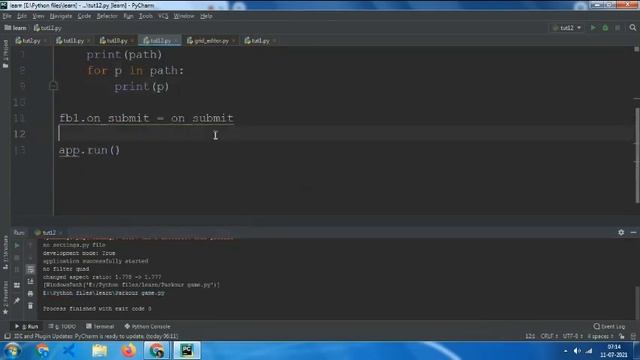This screenshot has height=360, width=640.
Task: Rerun tut12 from the Run panel sidebar
Action: click(x=17, y=245)
